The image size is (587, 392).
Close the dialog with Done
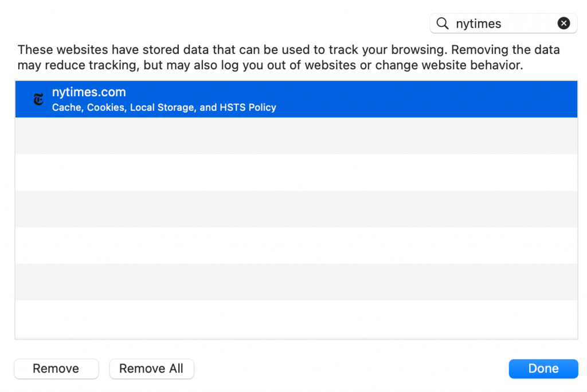[x=543, y=369]
